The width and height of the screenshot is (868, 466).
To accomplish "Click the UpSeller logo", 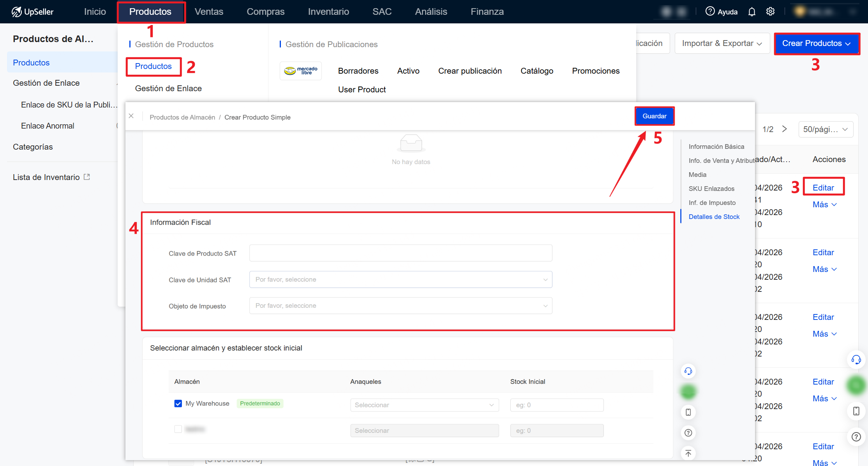I will coord(33,11).
